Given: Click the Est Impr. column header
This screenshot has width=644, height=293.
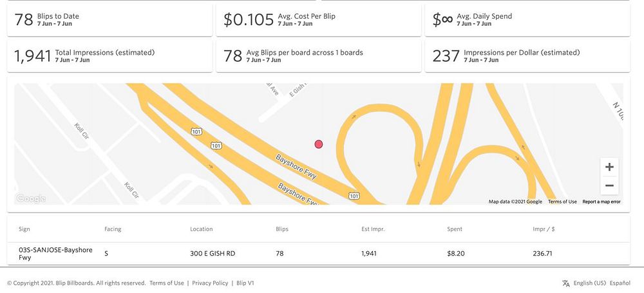Looking at the screenshot, I should point(374,229).
